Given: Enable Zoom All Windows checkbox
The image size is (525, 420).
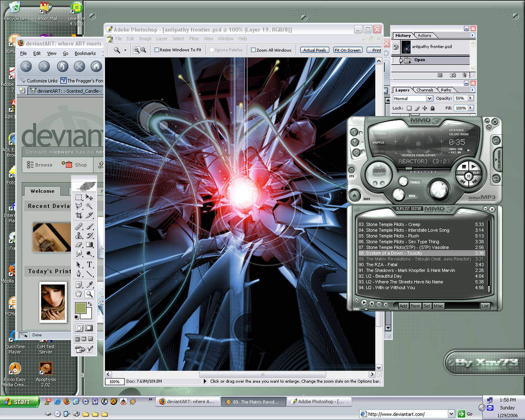Looking at the screenshot, I should tap(253, 50).
